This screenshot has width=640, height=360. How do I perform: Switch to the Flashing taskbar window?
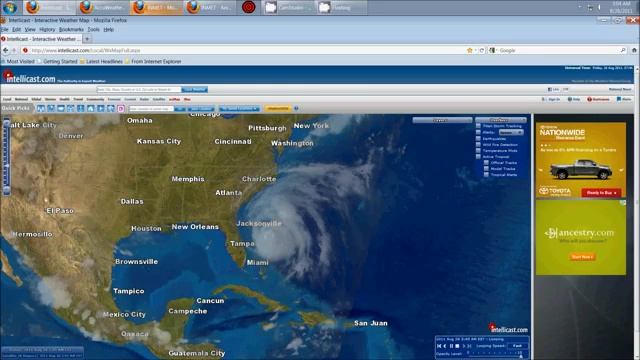tap(341, 7)
